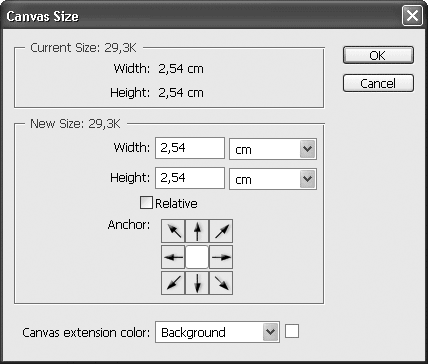Set anchor to top-left arrow
428x364 pixels.
coord(173,231)
